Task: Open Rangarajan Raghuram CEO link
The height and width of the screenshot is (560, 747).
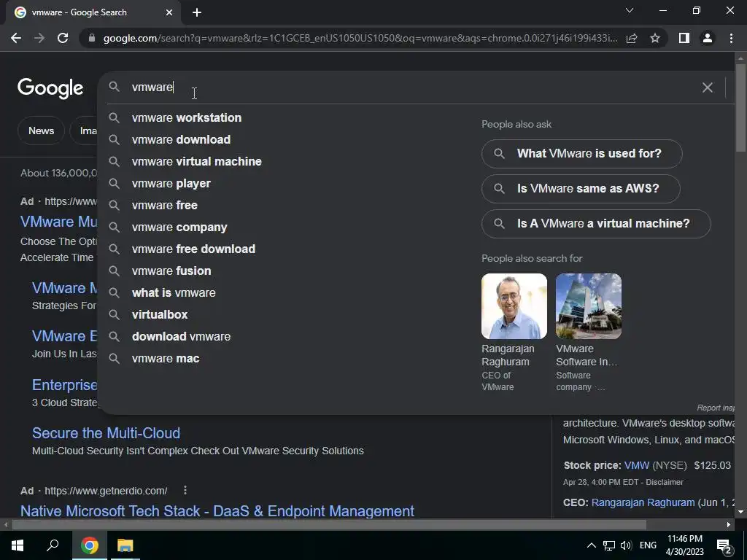Action: pyautogui.click(x=643, y=502)
